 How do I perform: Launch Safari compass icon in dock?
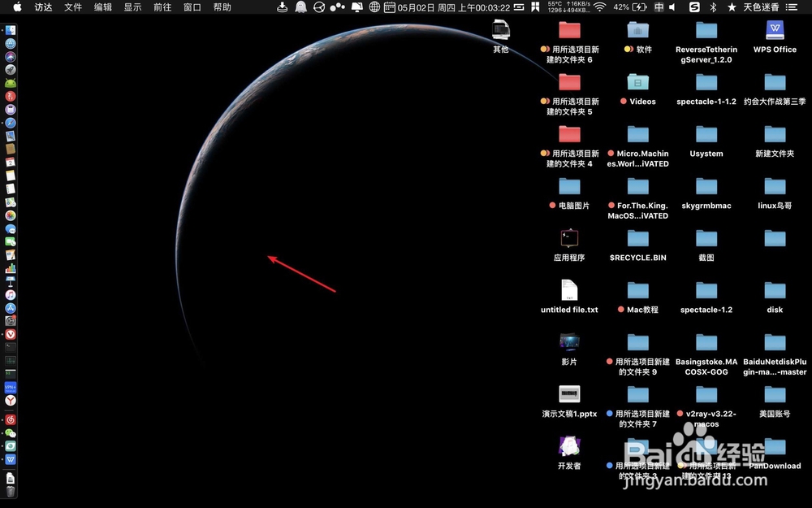pos(11,123)
